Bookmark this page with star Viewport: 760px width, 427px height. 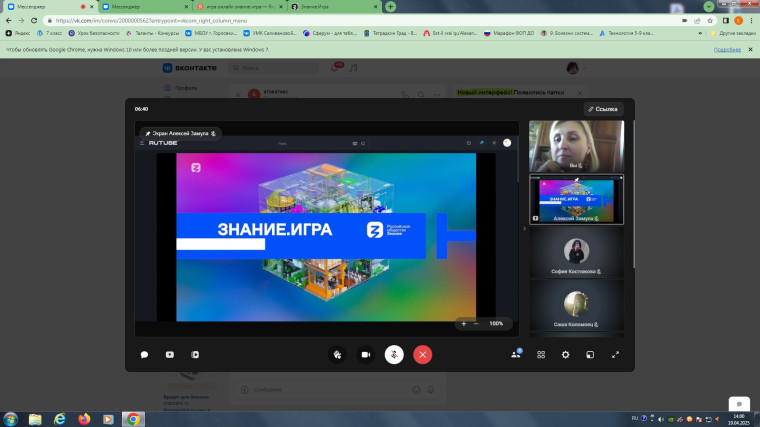710,20
